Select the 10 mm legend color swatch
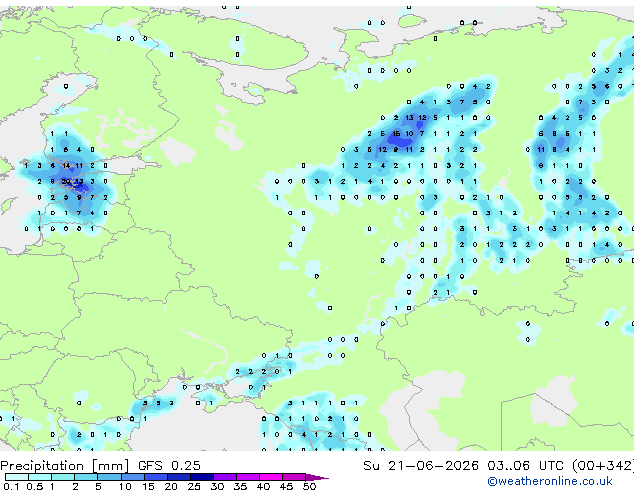Screen dimensions: 634x490 tap(132, 477)
